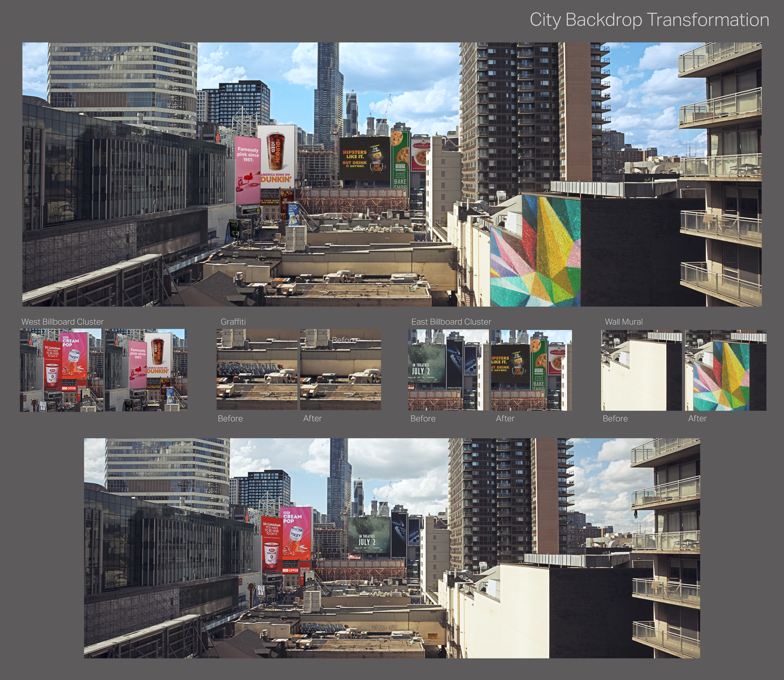This screenshot has width=784, height=680.
Task: Open the large cityscape image with the plain cream wall
Action: click(392, 548)
